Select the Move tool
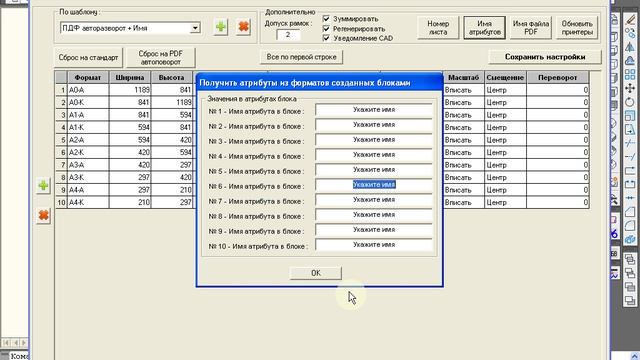Viewport: 640px width, 360px height. pyautogui.click(x=630, y=88)
